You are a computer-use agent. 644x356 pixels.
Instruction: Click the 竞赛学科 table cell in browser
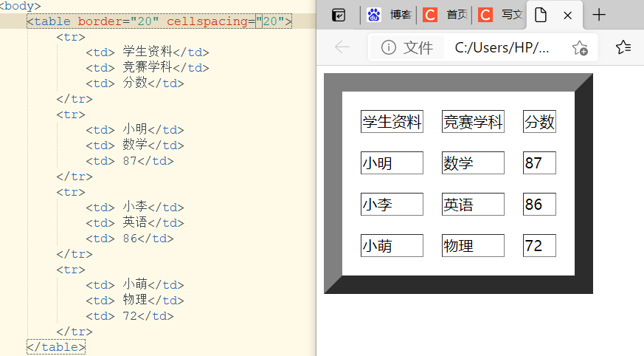473,122
